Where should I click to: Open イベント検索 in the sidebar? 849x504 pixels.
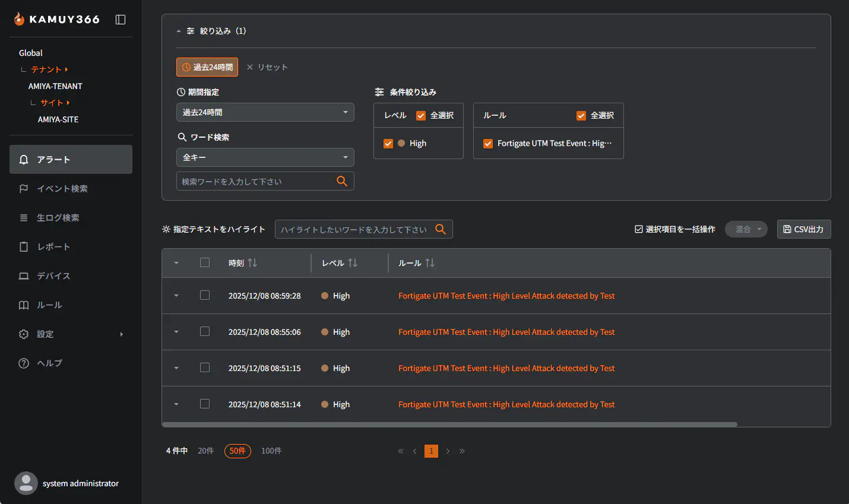[x=62, y=189]
